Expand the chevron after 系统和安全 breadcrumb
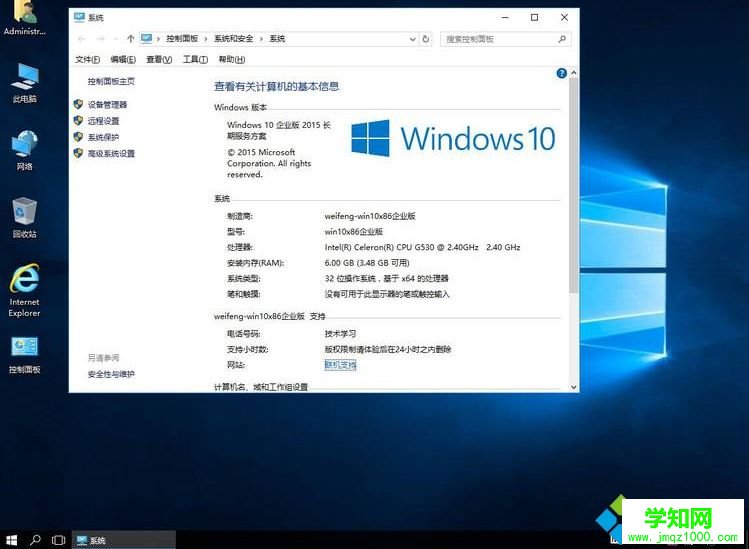 (261, 39)
